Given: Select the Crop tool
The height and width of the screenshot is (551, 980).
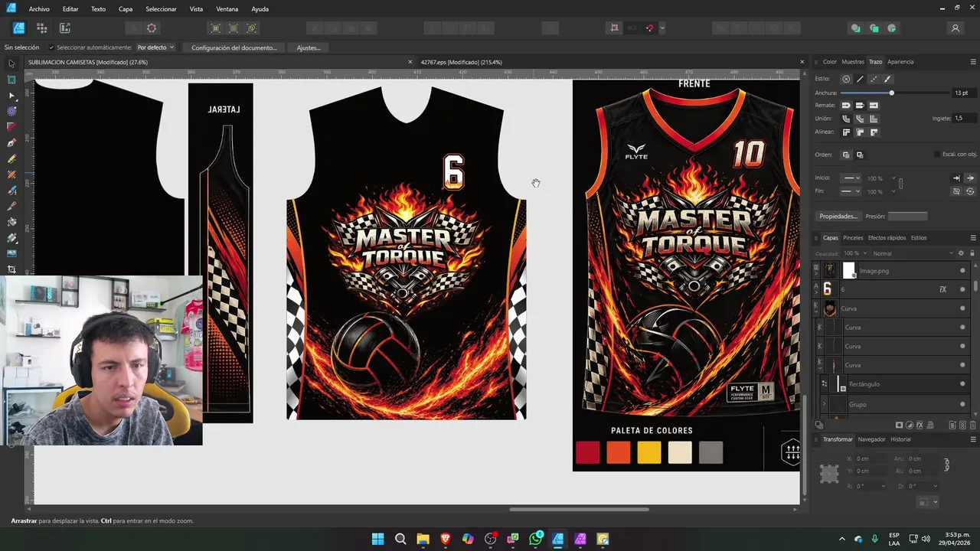Looking at the screenshot, I should 11,269.
